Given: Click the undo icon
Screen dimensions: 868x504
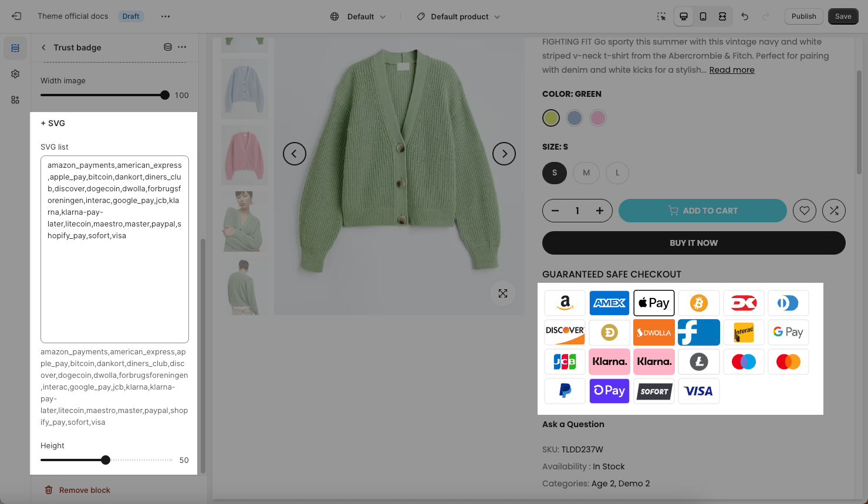Looking at the screenshot, I should (745, 16).
